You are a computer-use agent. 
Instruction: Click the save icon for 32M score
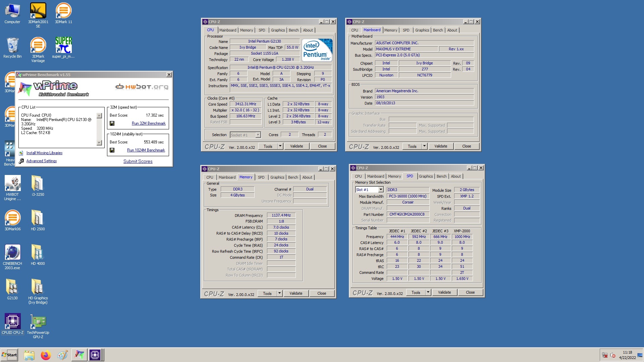pyautogui.click(x=112, y=123)
